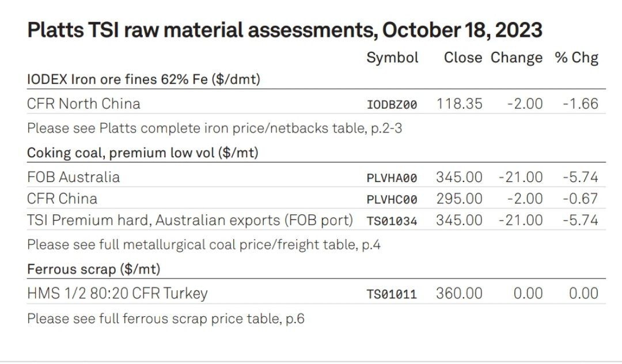
Task: Select the Symbol column header
Action: pos(392,58)
